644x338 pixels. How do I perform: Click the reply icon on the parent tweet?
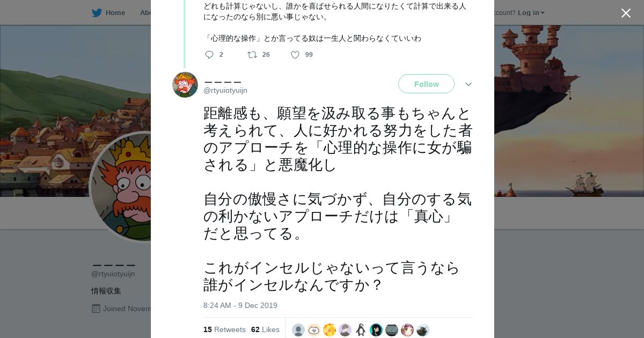[x=209, y=55]
